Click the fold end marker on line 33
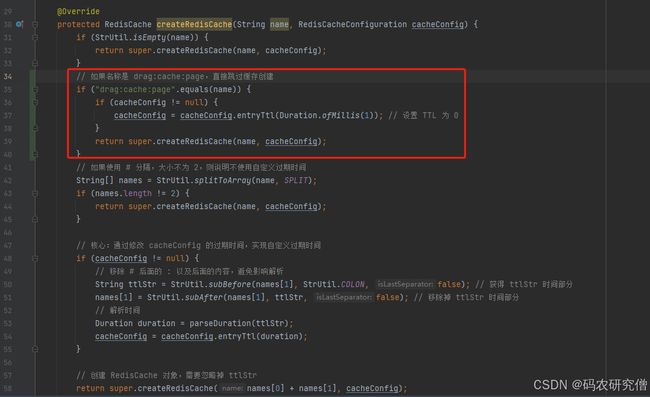 35,63
